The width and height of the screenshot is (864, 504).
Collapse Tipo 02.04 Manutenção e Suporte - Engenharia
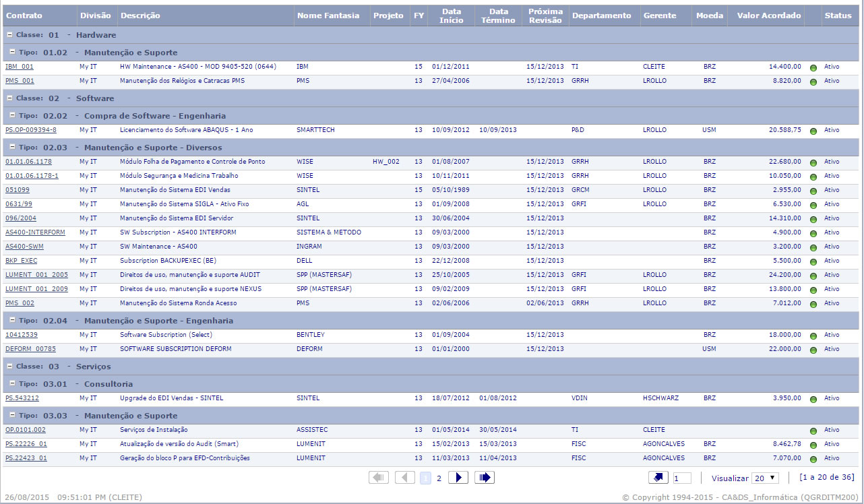[13, 321]
